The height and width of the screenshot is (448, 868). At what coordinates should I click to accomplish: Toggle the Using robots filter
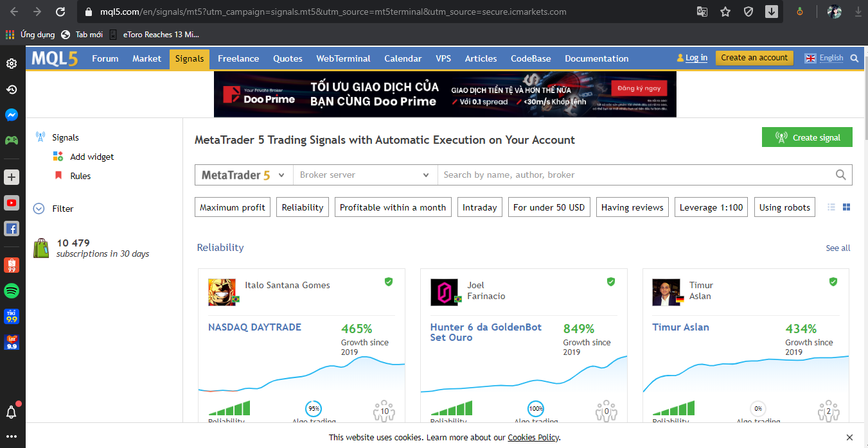(x=784, y=207)
